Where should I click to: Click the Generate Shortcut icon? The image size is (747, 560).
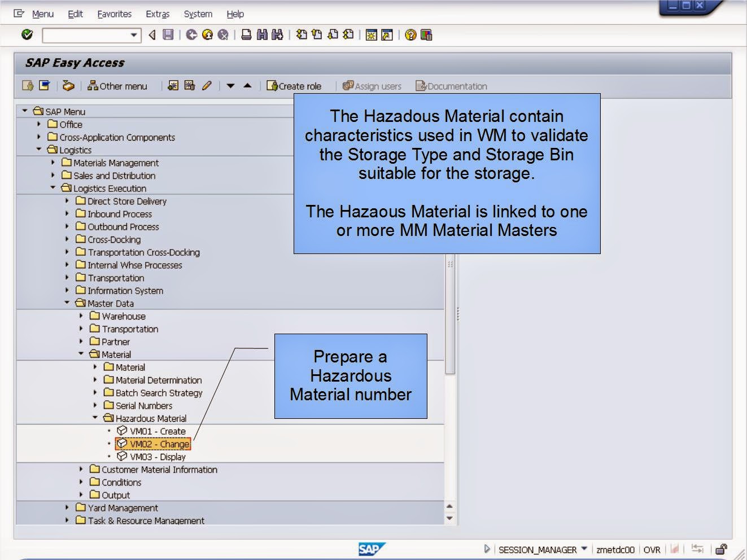point(387,35)
